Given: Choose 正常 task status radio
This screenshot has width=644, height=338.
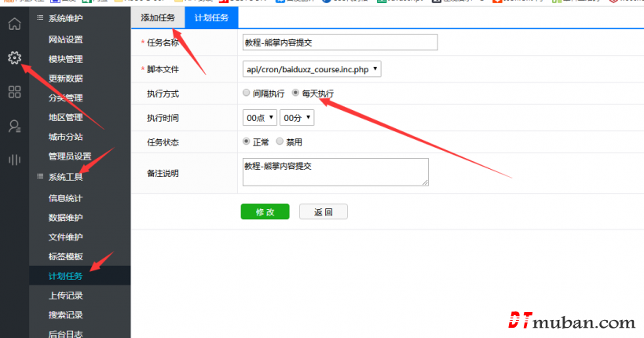Looking at the screenshot, I should 247,142.
